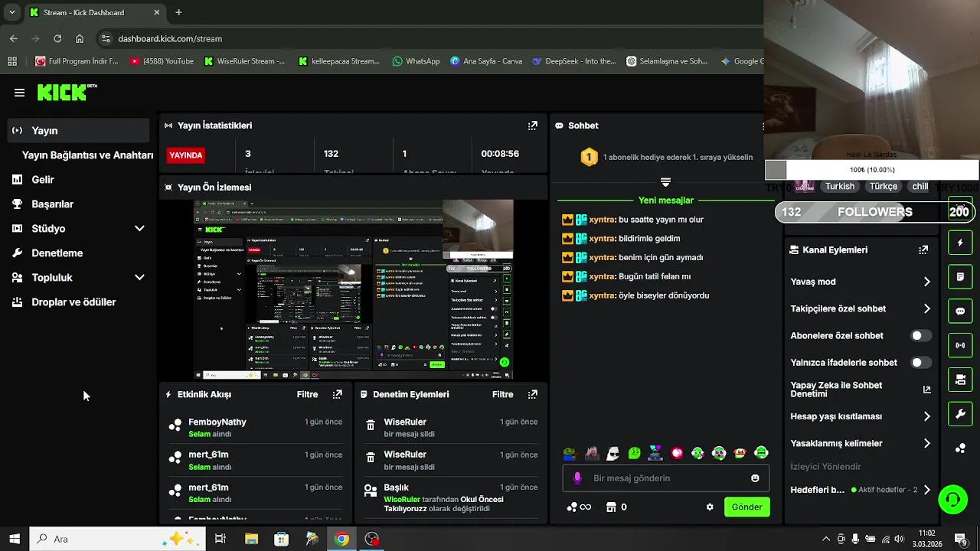Collapse chat leaderboard handle icon
The width and height of the screenshot is (980, 551).
tap(665, 182)
